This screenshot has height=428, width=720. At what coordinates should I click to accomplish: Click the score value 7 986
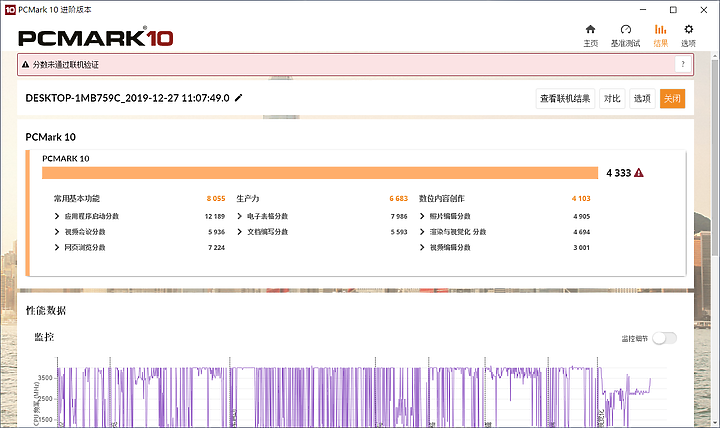tap(399, 216)
